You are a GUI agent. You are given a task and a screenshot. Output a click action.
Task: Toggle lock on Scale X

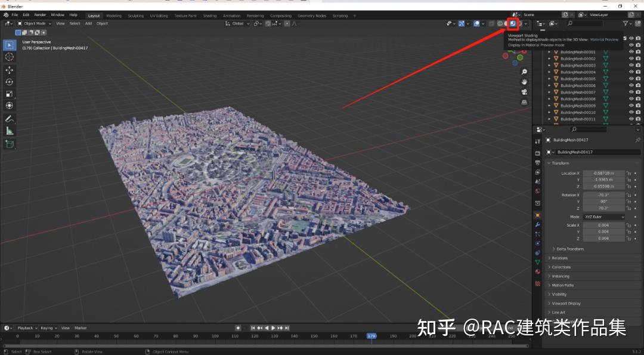click(628, 225)
